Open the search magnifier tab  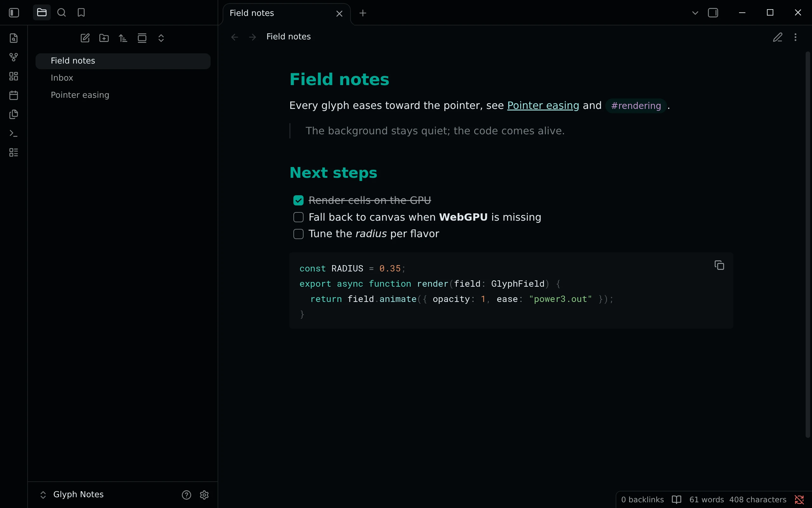point(62,12)
